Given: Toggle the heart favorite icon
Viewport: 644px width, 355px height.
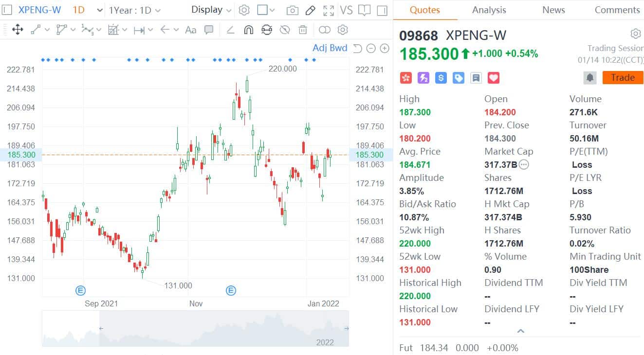Looking at the screenshot, I should coord(493,77).
